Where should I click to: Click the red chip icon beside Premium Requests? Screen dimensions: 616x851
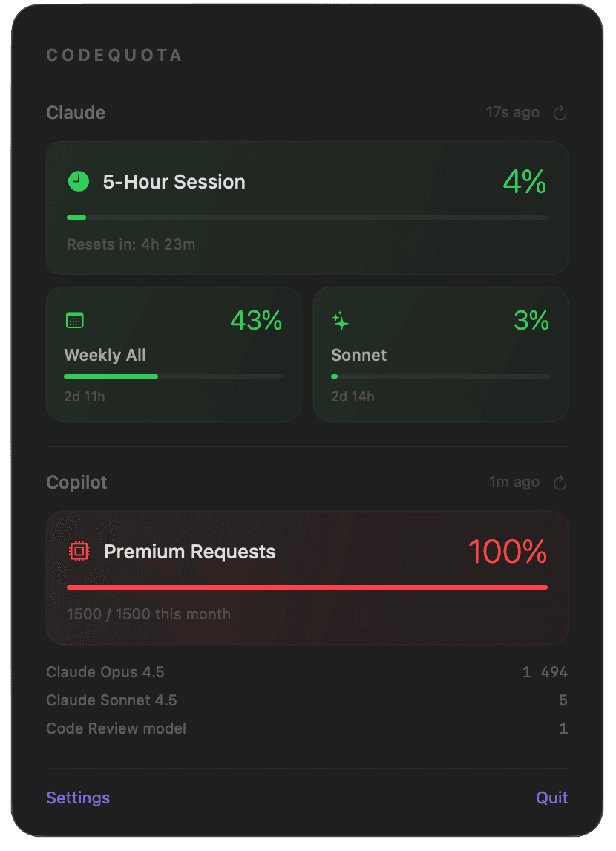(x=79, y=551)
